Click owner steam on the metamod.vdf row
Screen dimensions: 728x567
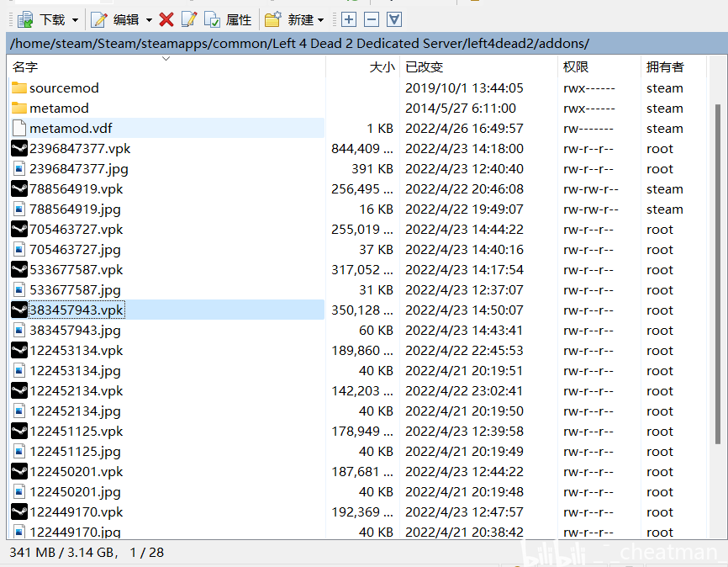click(x=665, y=128)
